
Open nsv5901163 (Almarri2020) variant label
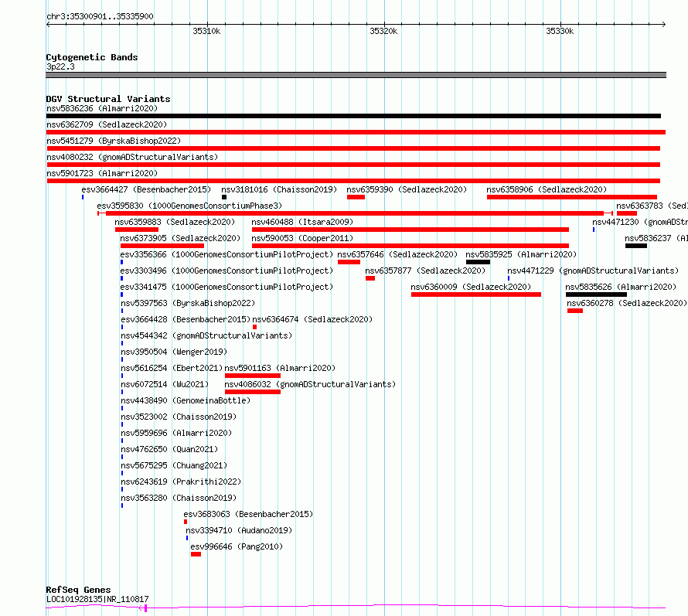pos(280,368)
